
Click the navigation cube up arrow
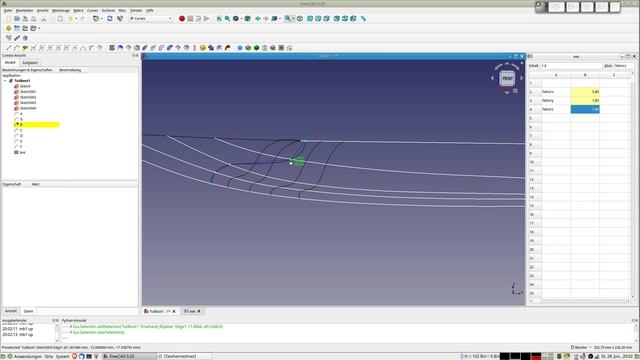(x=507, y=64)
